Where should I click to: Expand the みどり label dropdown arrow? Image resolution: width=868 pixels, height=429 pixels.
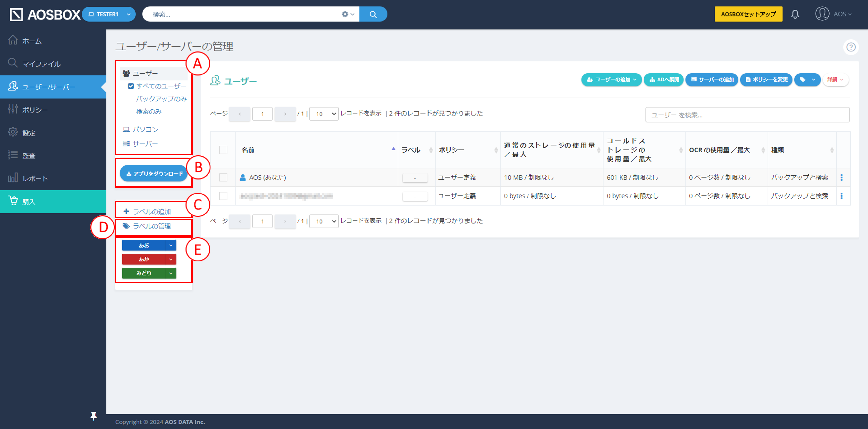coord(171,273)
